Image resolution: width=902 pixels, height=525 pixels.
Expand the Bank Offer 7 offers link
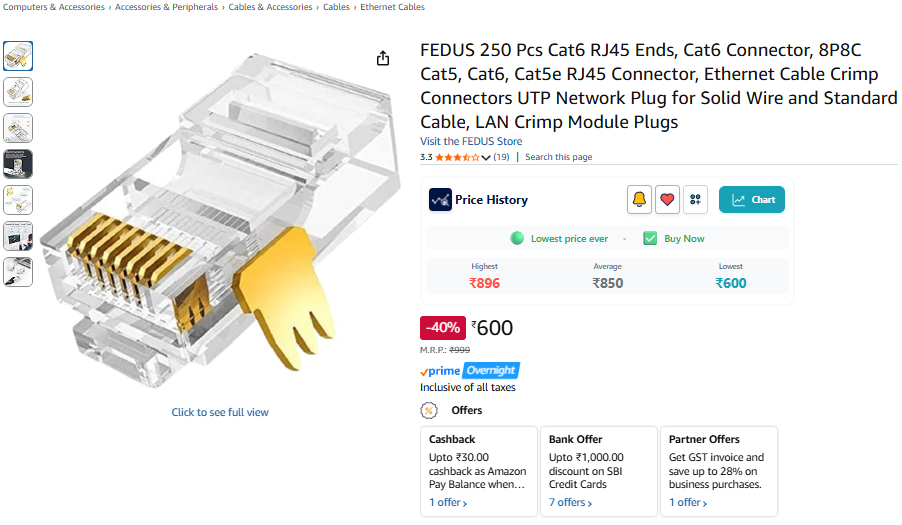[x=570, y=503]
